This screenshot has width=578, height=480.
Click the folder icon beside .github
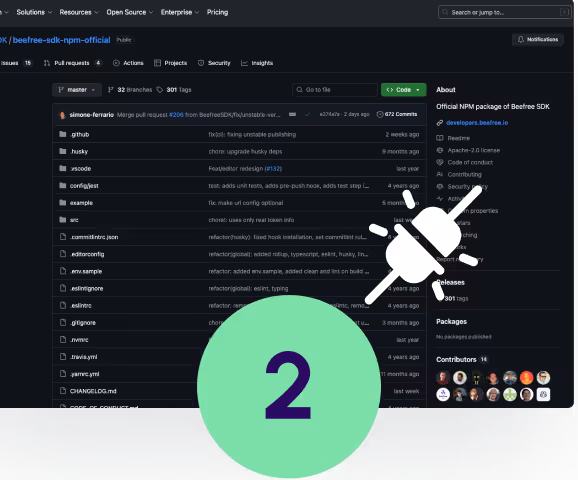(x=63, y=134)
